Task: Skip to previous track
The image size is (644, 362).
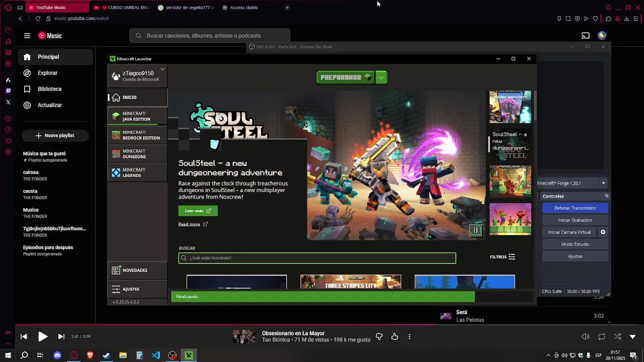Action: pos(24,336)
